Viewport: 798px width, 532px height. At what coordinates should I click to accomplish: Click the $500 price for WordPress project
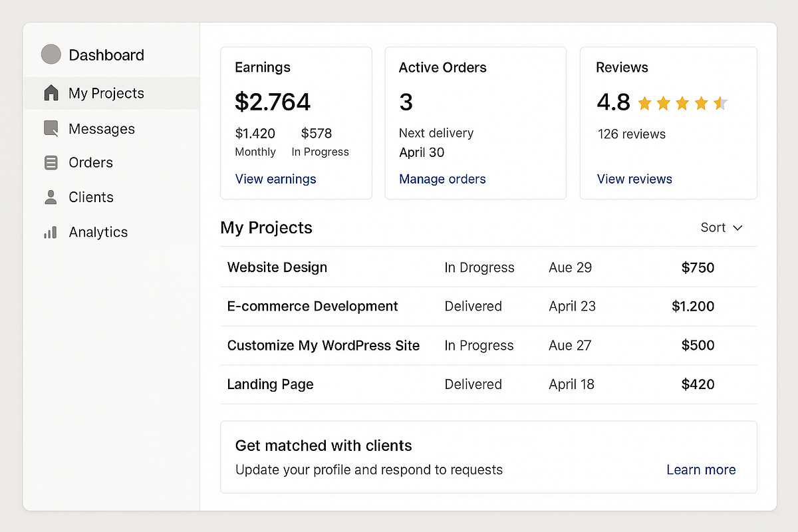[x=698, y=346]
